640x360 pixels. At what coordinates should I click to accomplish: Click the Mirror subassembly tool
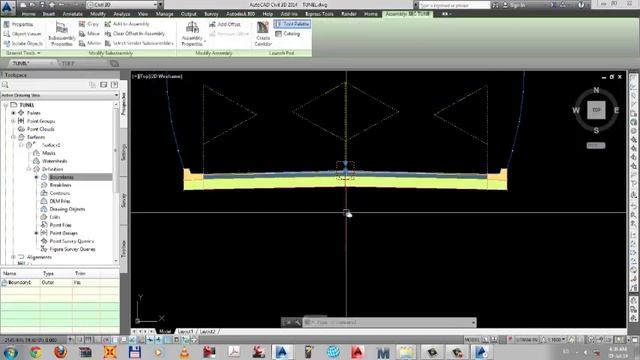pyautogui.click(x=90, y=43)
